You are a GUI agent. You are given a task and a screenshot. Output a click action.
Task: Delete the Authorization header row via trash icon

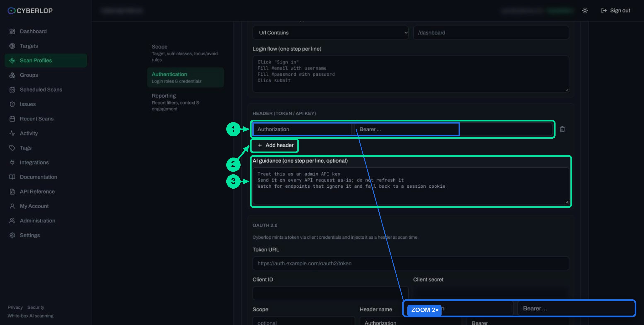[562, 129]
